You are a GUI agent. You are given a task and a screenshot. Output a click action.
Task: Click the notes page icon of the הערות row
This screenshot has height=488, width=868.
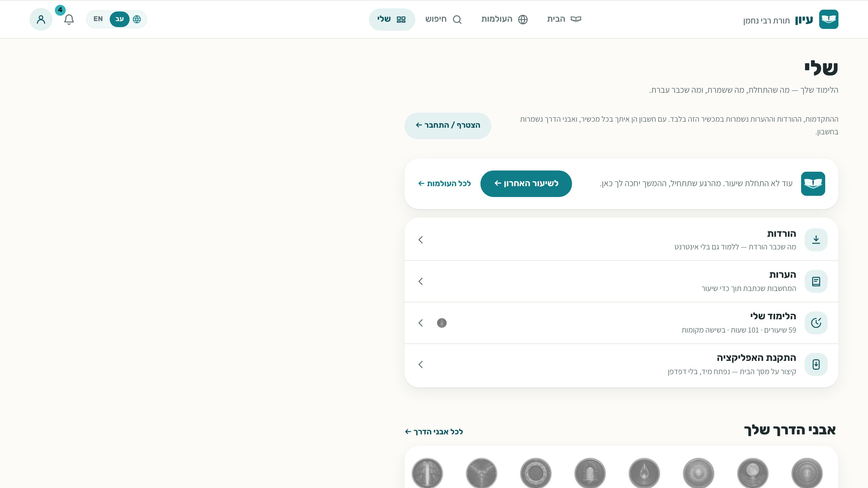tap(816, 281)
